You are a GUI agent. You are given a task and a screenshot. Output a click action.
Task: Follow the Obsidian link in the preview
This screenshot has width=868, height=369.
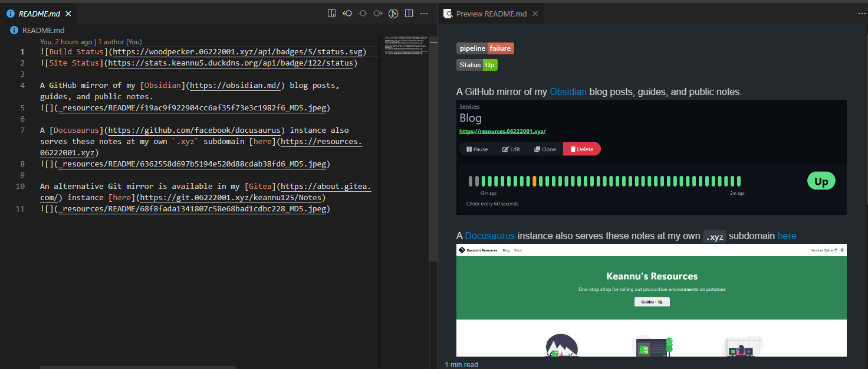pyautogui.click(x=568, y=92)
